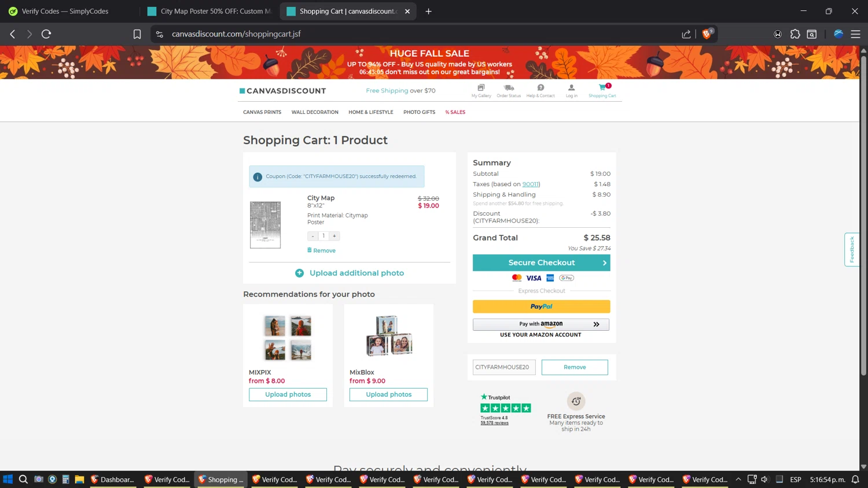View site information icon in address bar

tap(160, 34)
